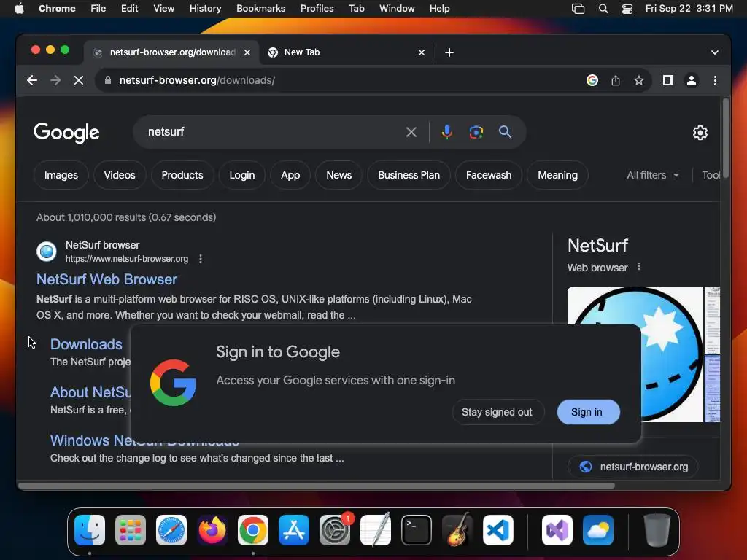Open the Bookmarks menu
Viewport: 747px width, 560px height.
pyautogui.click(x=261, y=9)
